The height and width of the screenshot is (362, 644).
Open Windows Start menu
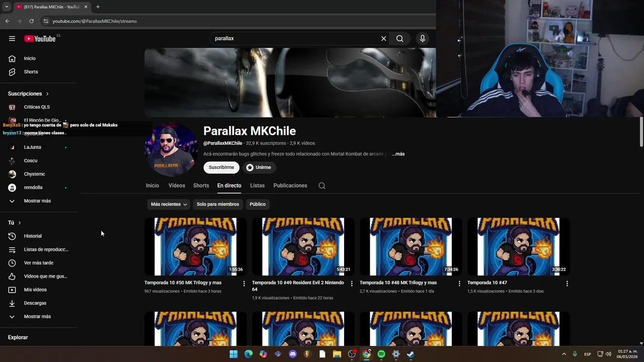(x=233, y=354)
